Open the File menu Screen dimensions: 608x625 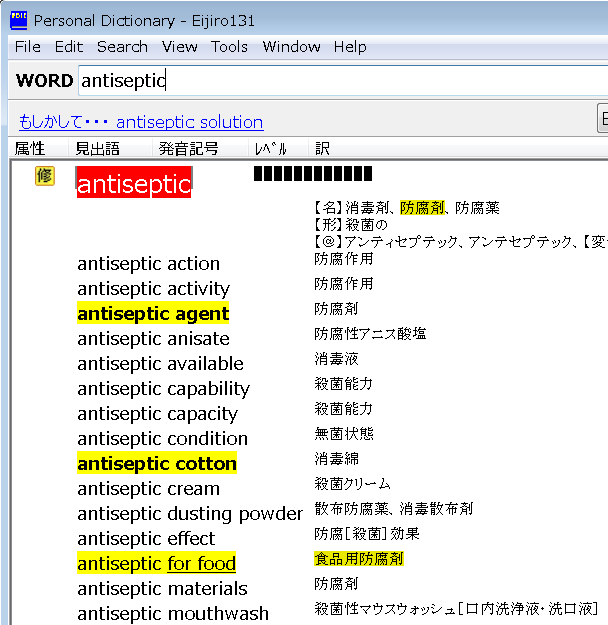pos(28,47)
